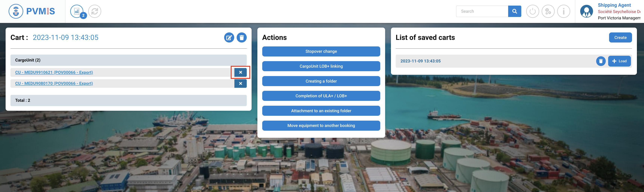Open the CU - MEDU9910621 link
644x192 pixels.
54,72
